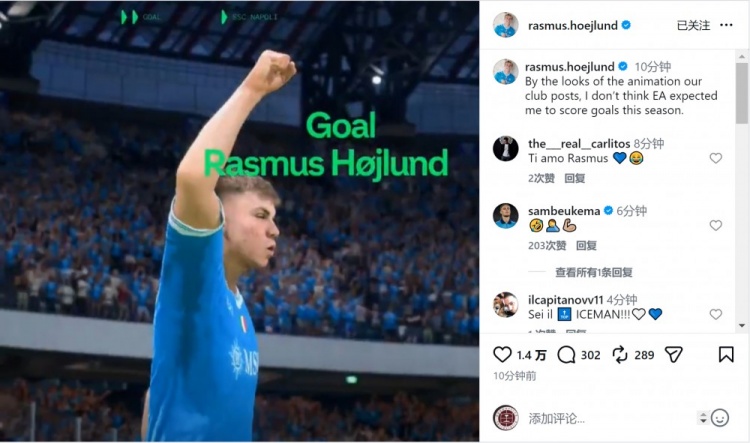
Task: Open emoji picker in comment box
Action: [719, 418]
